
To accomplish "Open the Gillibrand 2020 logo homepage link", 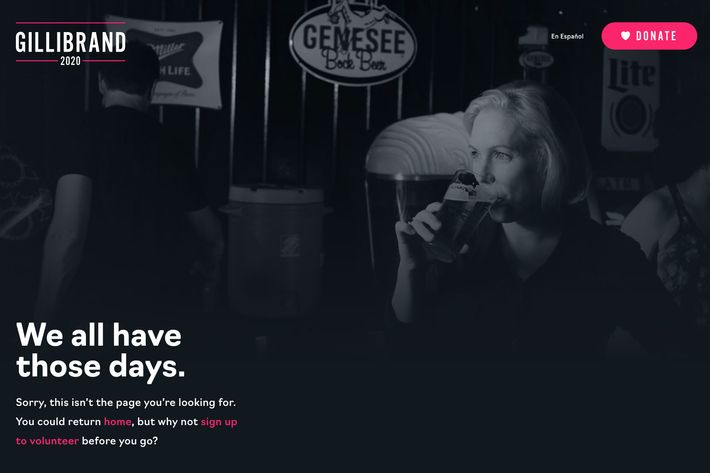I will point(71,44).
